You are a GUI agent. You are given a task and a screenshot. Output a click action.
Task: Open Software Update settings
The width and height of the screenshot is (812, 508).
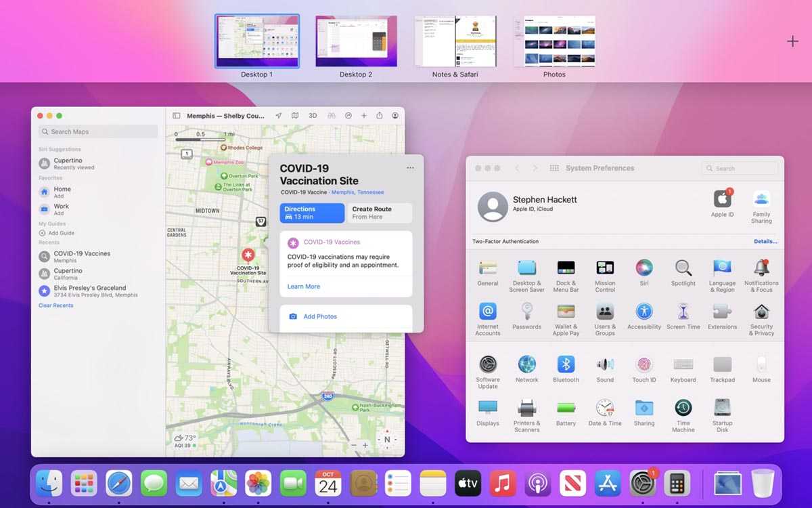click(x=487, y=365)
